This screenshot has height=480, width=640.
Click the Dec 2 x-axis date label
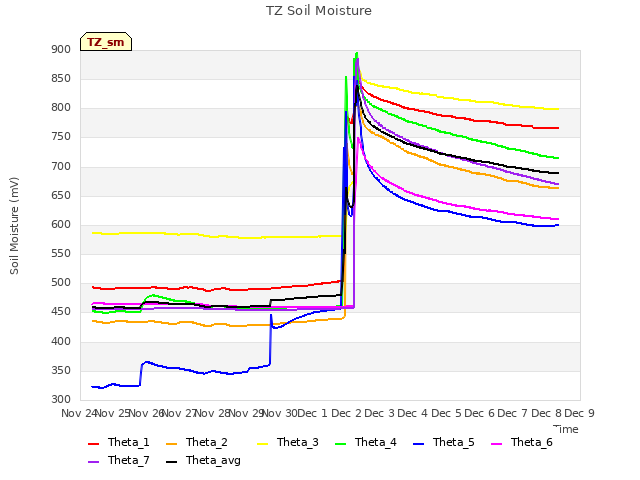346,413
